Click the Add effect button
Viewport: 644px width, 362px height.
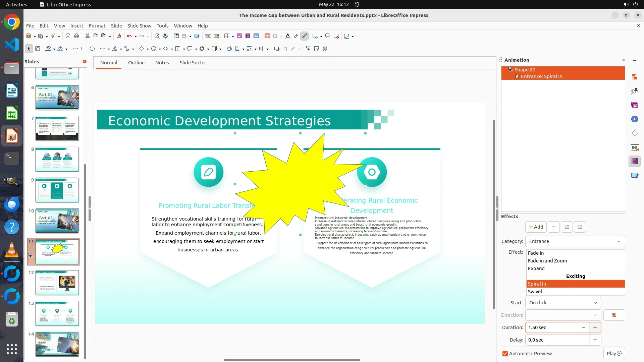click(536, 227)
